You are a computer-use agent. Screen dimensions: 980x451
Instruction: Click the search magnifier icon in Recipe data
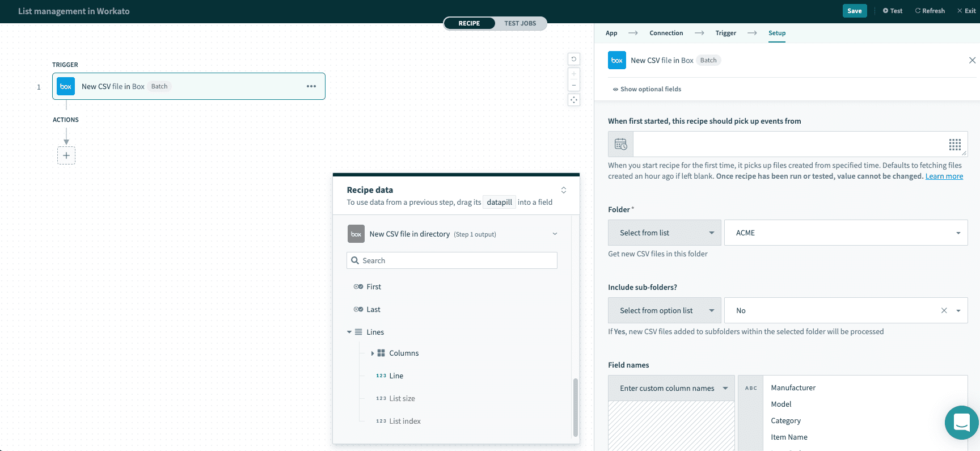pos(355,260)
